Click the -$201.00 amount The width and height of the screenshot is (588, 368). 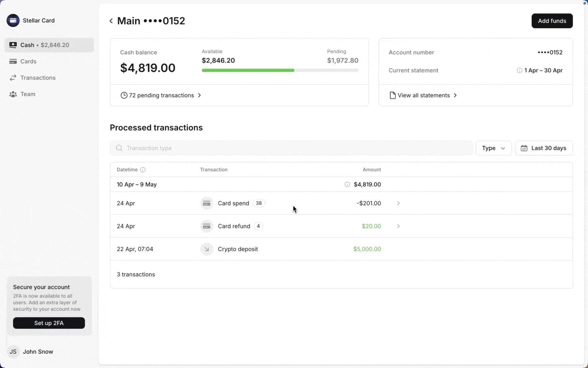click(369, 203)
